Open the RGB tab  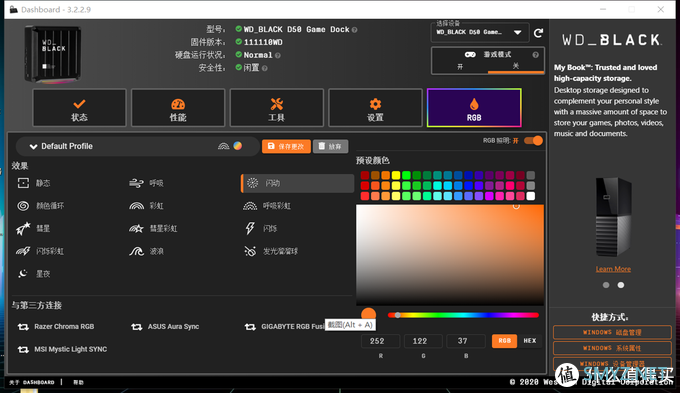(474, 108)
